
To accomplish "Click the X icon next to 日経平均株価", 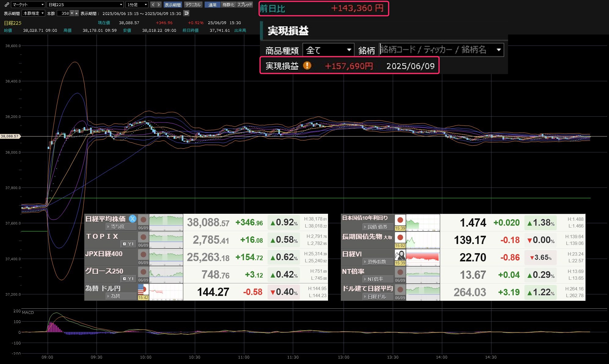I will (x=133, y=219).
